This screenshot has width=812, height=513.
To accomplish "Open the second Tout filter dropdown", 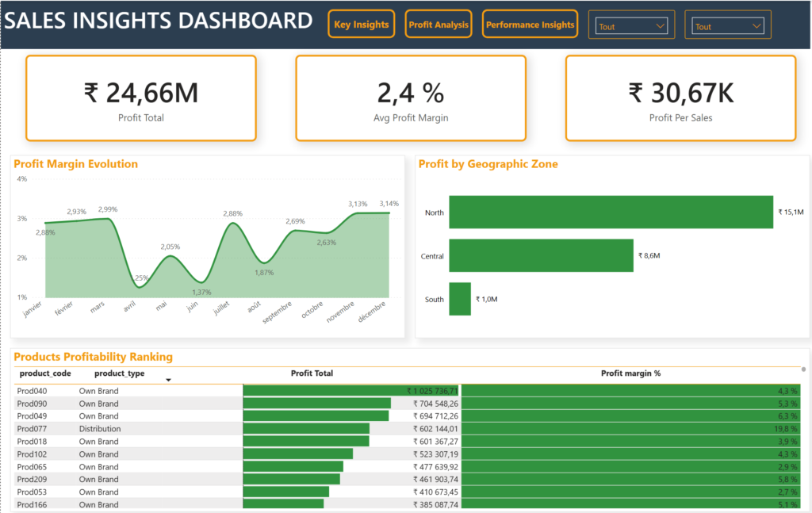I will (x=727, y=26).
